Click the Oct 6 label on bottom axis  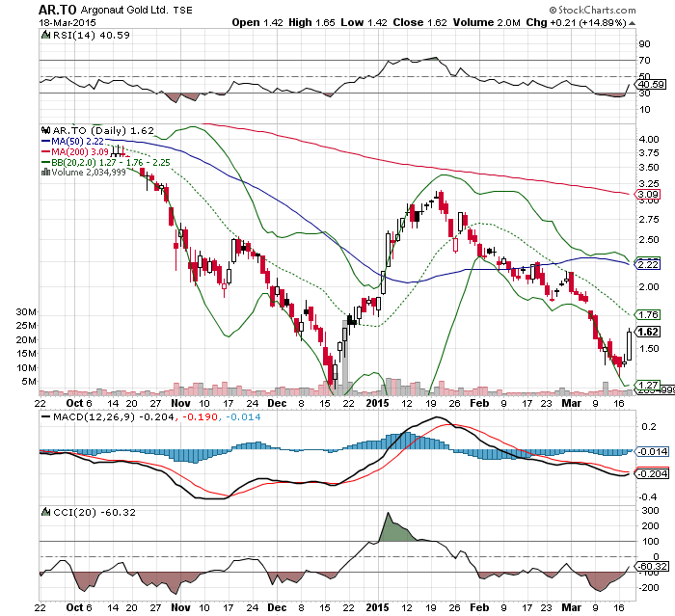[x=79, y=607]
